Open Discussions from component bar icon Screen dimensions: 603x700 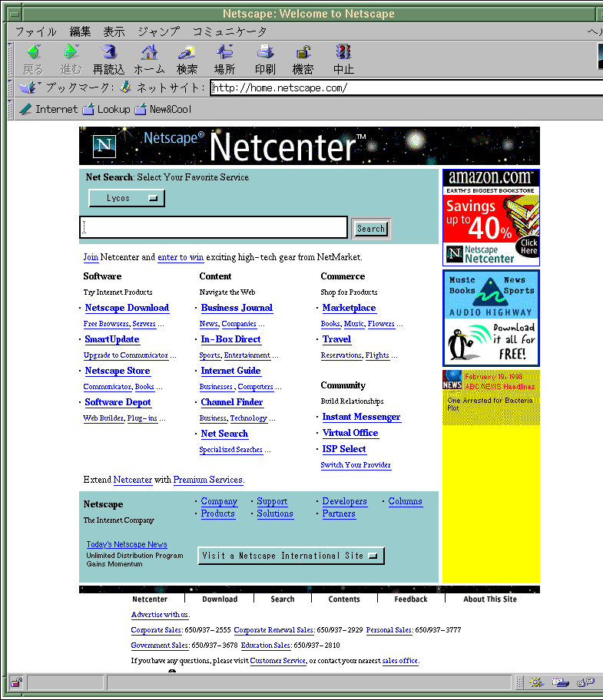pos(585,682)
